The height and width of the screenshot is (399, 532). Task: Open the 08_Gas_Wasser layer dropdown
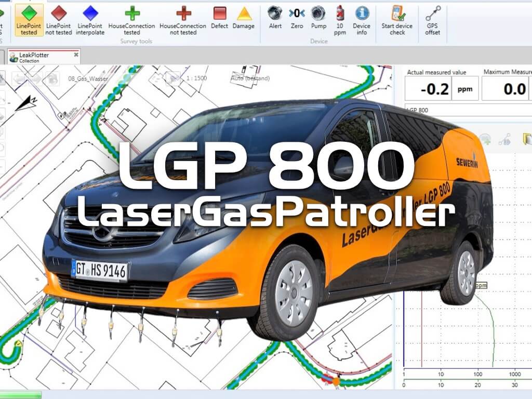[x=86, y=78]
